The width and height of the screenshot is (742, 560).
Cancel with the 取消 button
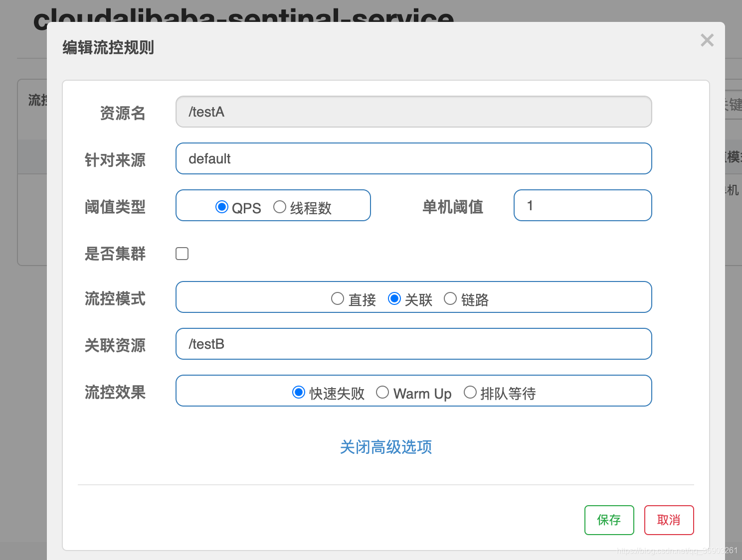669,520
